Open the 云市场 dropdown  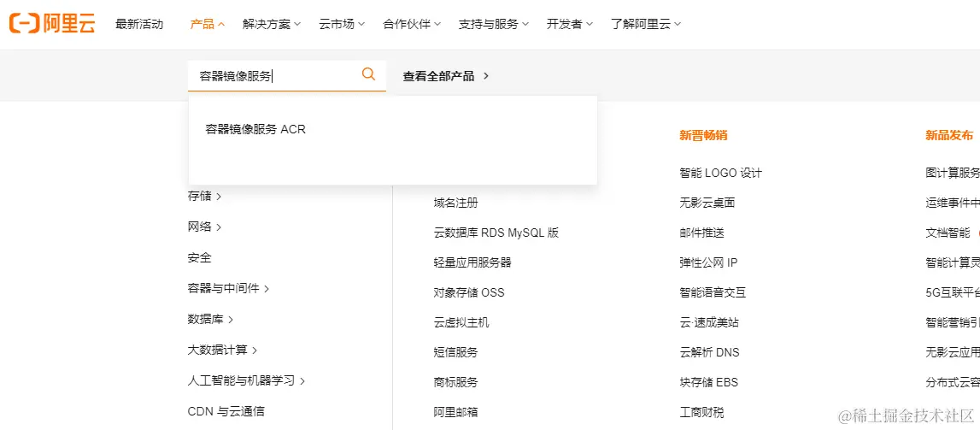point(342,25)
